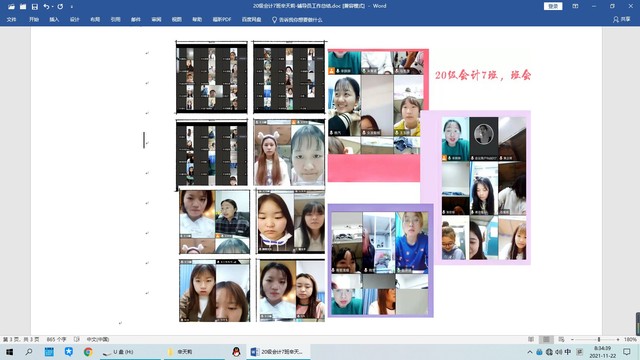Open Customize Quick Access Toolbar dropdown
The height and width of the screenshot is (360, 640).
click(72, 7)
